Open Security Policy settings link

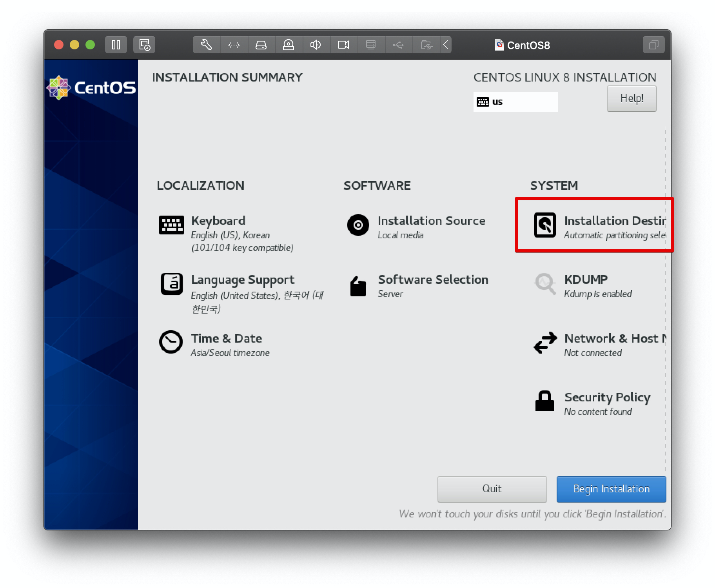607,397
